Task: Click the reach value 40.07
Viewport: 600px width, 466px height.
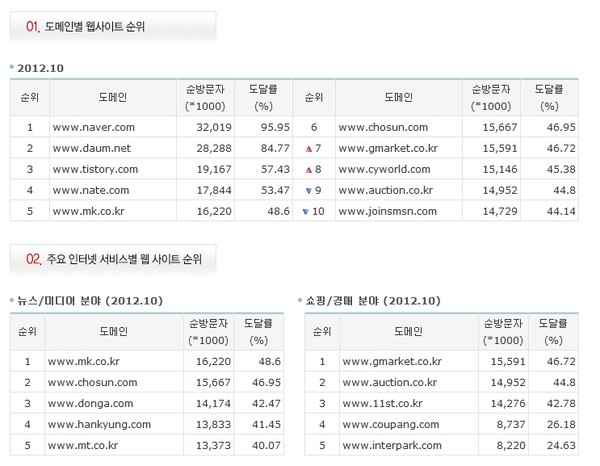Action: [266, 445]
